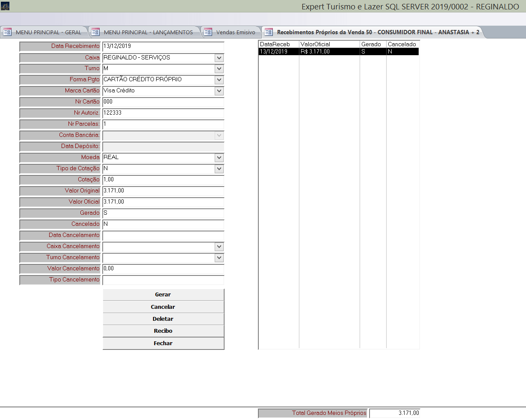Image resolution: width=526 pixels, height=420 pixels.
Task: Click the Deletar button
Action: tap(163, 319)
